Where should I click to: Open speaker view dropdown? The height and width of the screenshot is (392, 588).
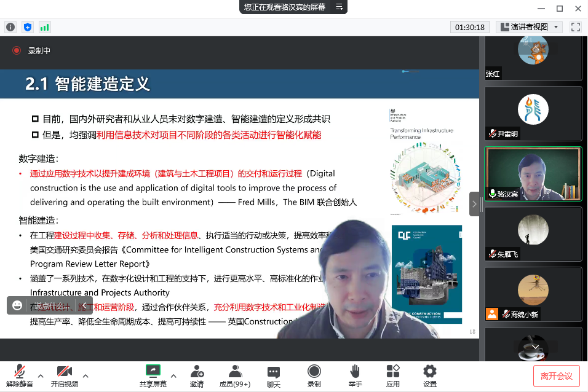tap(529, 27)
